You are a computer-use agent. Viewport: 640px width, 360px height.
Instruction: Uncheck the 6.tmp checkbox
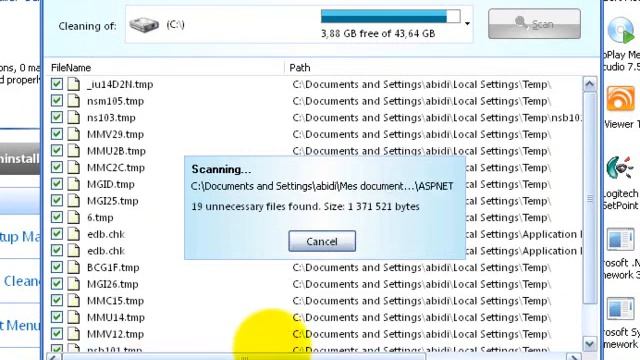click(57, 217)
